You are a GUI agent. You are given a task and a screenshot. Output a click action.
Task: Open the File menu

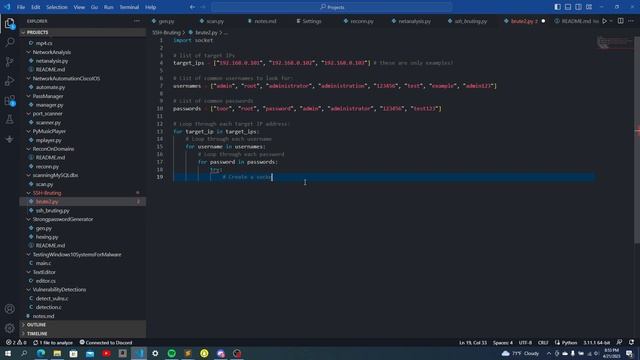(21, 7)
